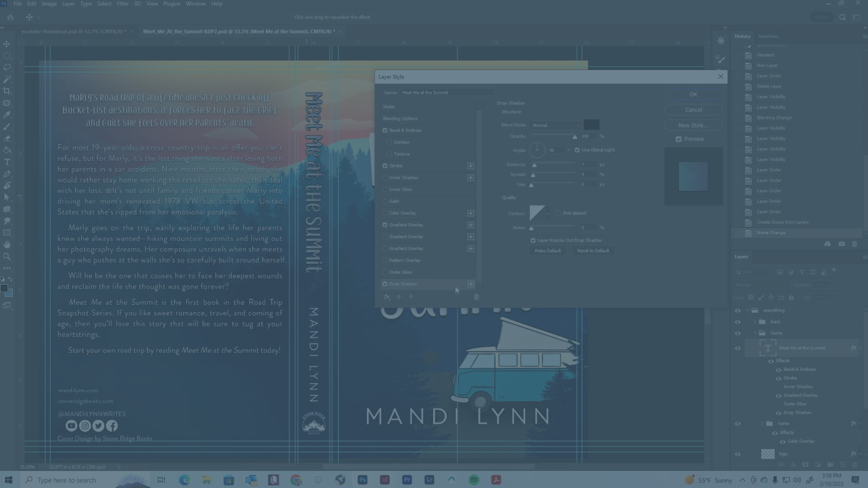
Task: Open Lightroom from the taskbar
Action: tap(429, 480)
